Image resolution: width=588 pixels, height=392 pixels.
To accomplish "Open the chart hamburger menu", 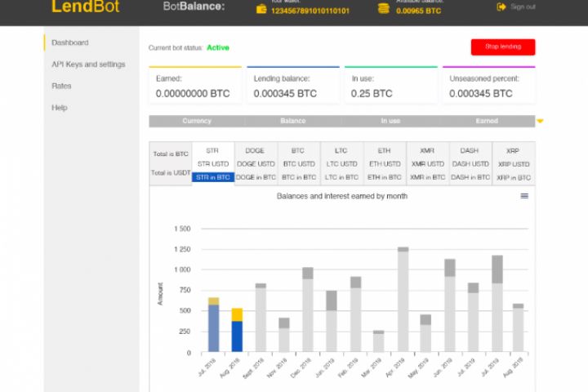I will click(524, 196).
